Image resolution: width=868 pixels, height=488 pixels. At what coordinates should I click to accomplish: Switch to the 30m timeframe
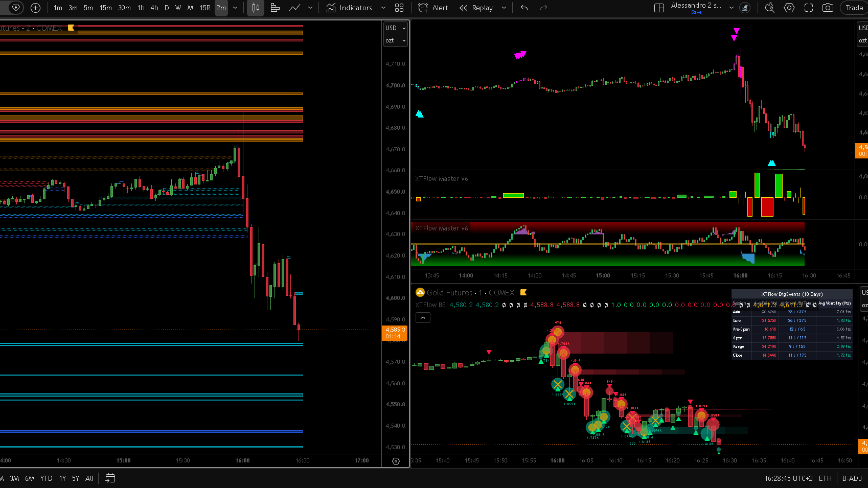124,8
